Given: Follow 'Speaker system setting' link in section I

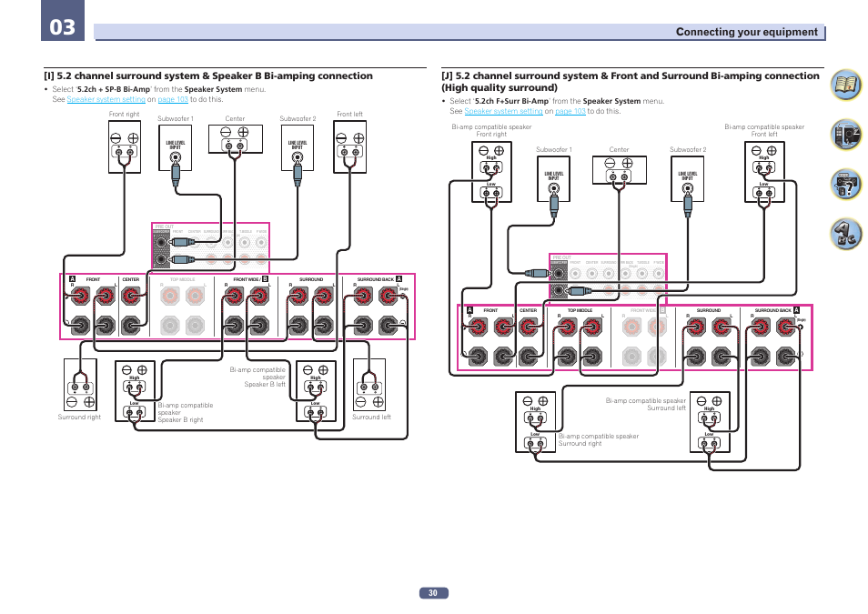Looking at the screenshot, I should click(106, 99).
